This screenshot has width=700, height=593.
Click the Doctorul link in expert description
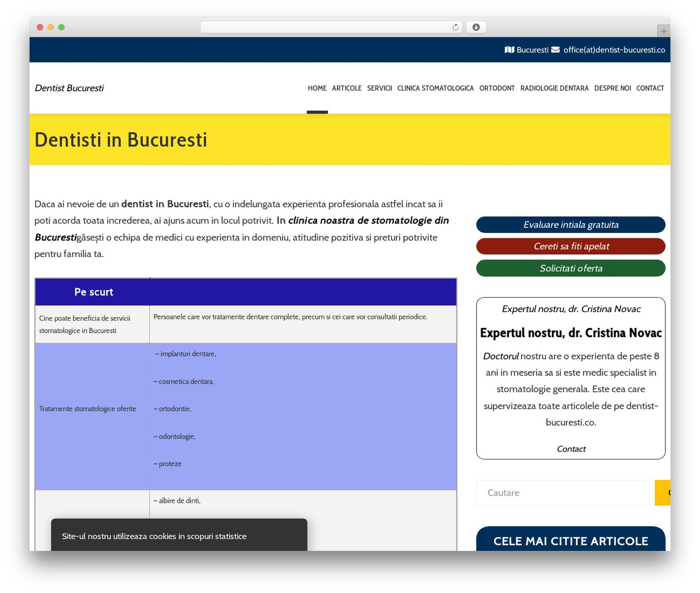coord(500,356)
